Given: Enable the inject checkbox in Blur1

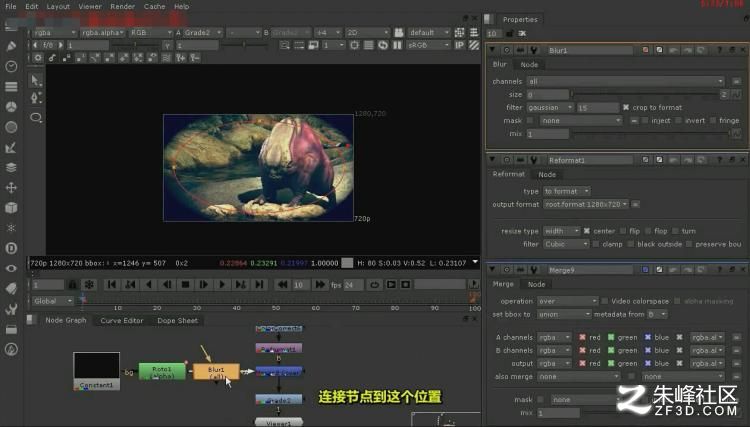Looking at the screenshot, I should pos(644,120).
